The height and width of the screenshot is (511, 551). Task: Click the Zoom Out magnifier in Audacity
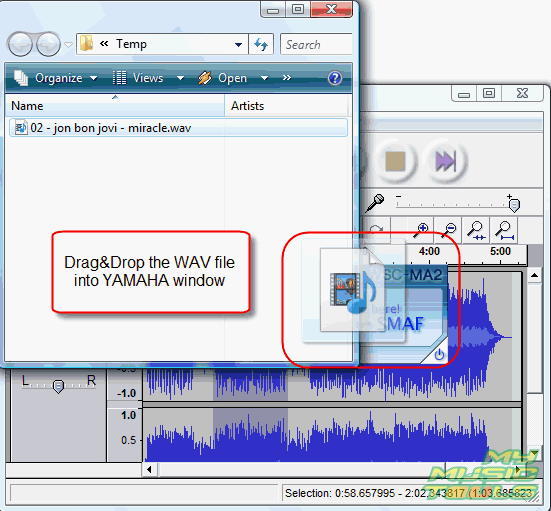point(448,230)
